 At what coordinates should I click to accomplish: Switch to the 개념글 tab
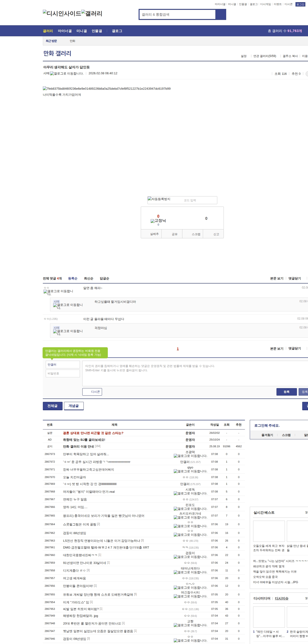[74, 406]
